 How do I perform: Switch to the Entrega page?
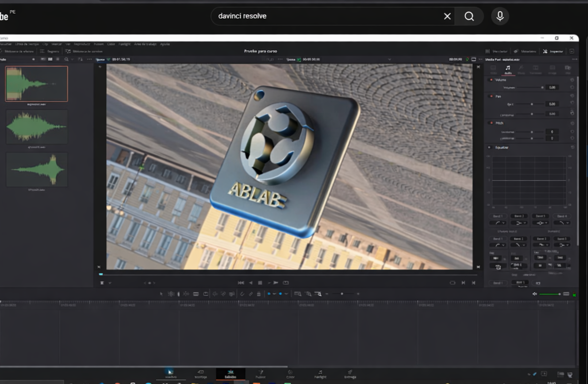coord(350,374)
